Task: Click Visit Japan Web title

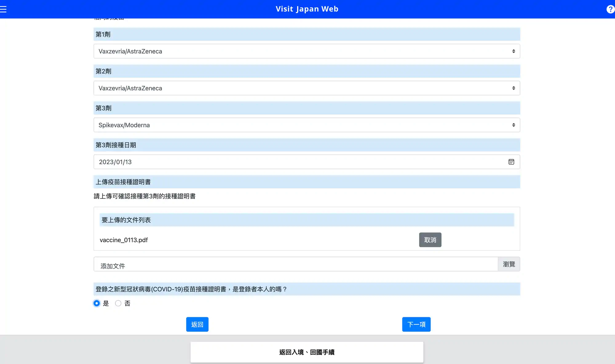Action: 307,9
